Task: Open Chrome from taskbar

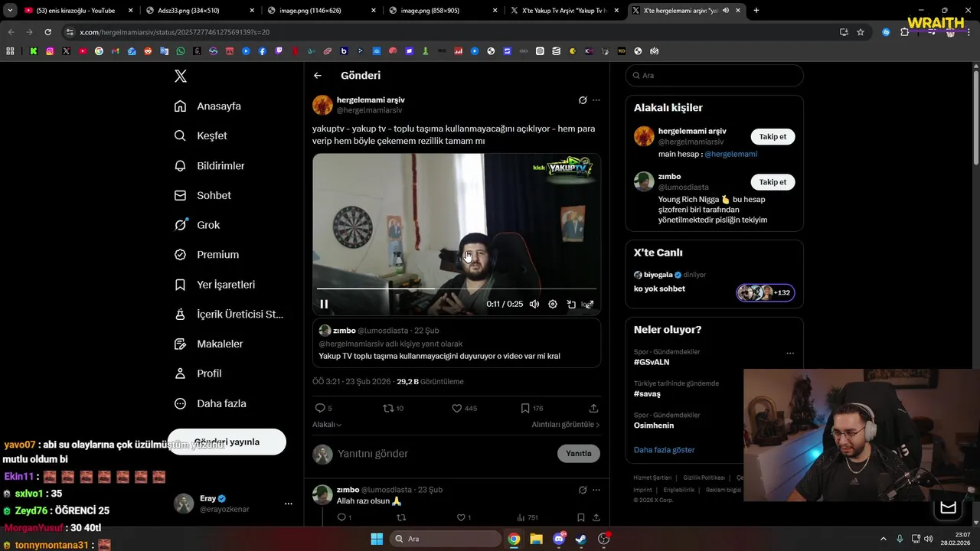Action: pos(514,539)
